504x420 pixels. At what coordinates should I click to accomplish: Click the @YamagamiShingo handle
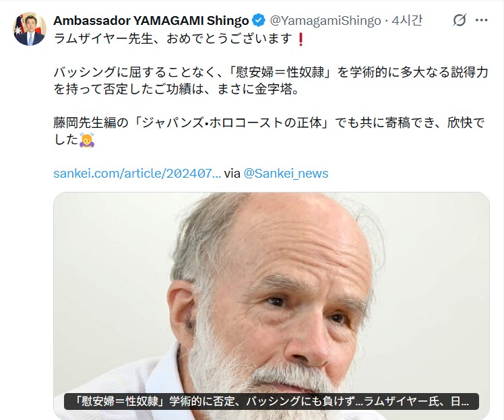pos(325,21)
